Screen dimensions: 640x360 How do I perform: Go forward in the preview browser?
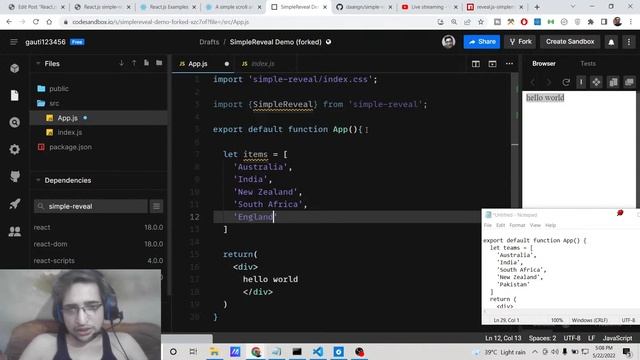click(x=549, y=82)
